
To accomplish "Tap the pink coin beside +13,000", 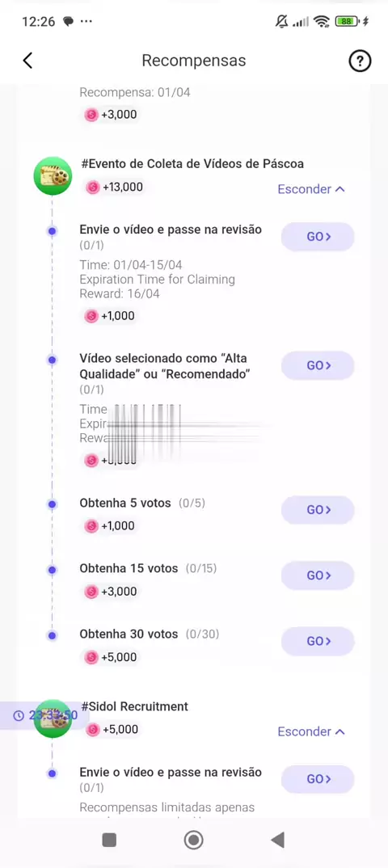I will point(93,188).
